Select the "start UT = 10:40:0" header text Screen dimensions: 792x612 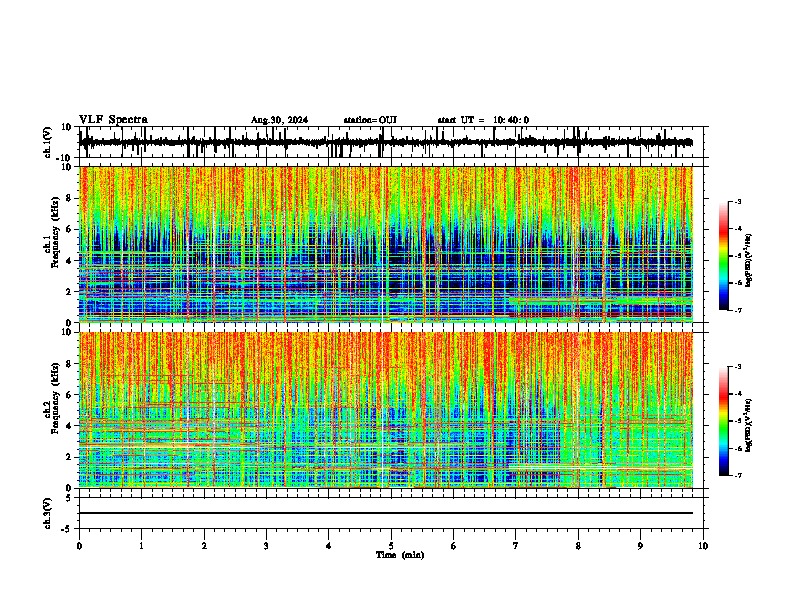tap(483, 120)
